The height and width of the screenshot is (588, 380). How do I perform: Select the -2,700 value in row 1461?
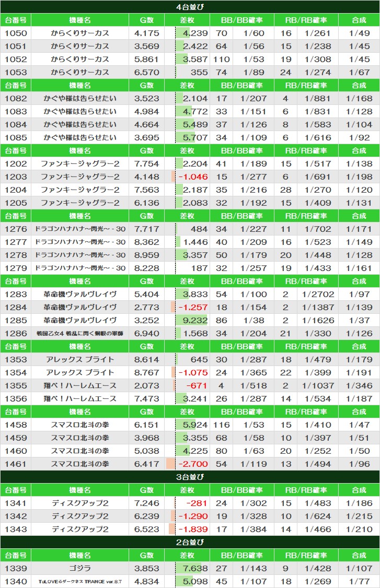193,464
